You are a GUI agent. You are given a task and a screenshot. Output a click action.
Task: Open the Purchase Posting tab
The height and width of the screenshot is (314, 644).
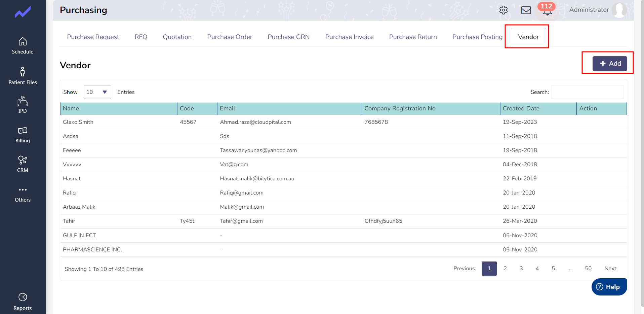[x=477, y=37]
